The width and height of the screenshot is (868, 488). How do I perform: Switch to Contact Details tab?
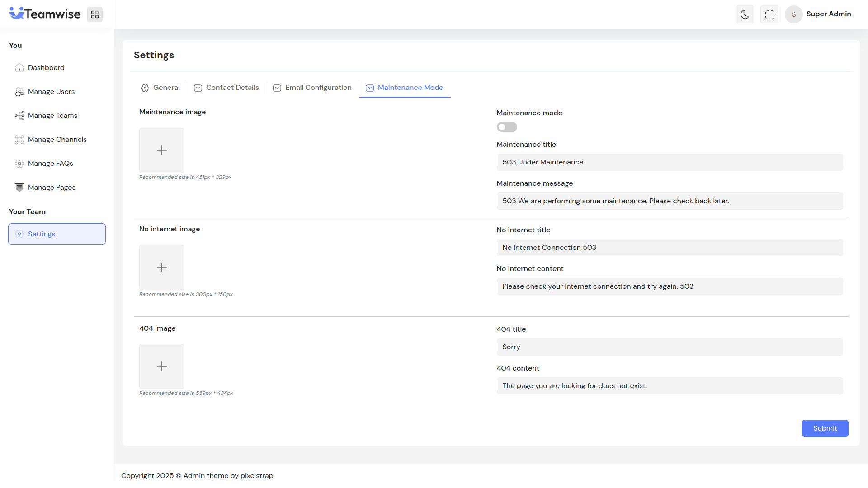tap(226, 88)
